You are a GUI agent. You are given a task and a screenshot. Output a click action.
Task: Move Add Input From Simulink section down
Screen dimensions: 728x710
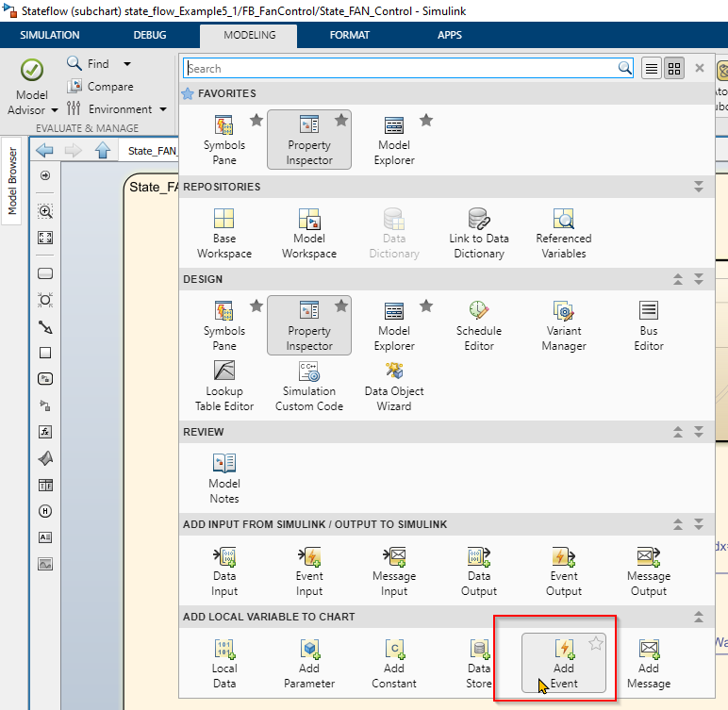coord(699,524)
